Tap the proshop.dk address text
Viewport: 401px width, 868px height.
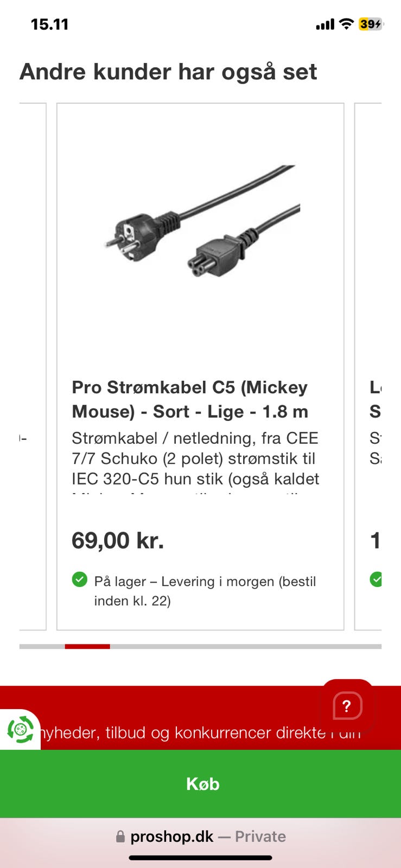[x=171, y=837]
